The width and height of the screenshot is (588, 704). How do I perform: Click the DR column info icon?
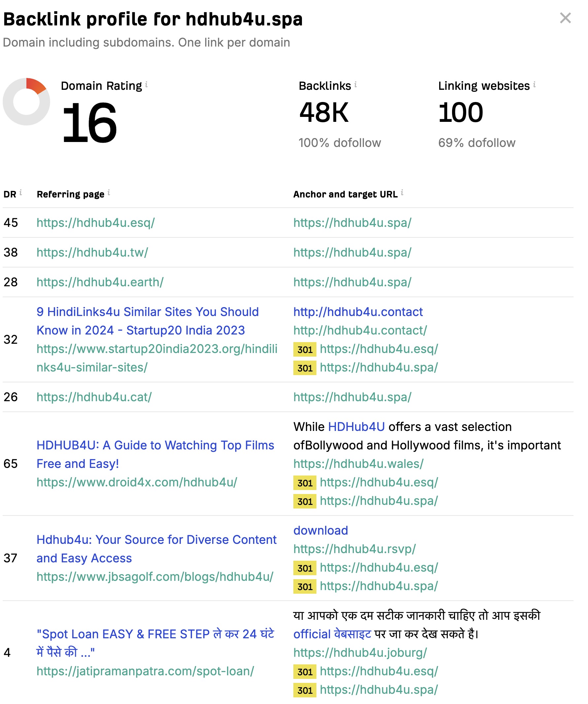[20, 193]
